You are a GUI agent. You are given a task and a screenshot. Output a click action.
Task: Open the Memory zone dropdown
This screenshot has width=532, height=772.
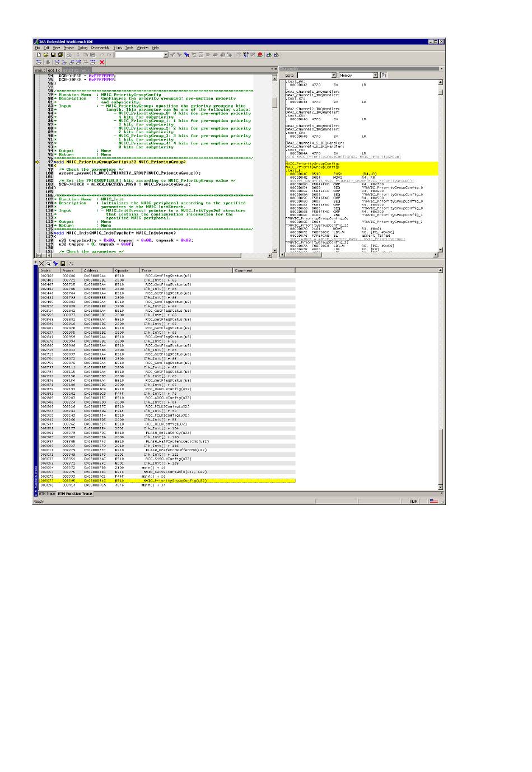point(375,75)
